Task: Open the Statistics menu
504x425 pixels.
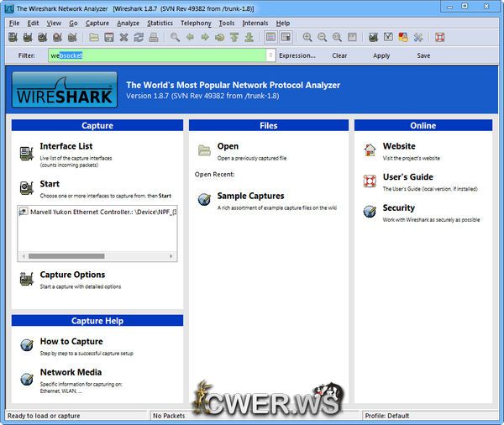Action: pos(160,23)
